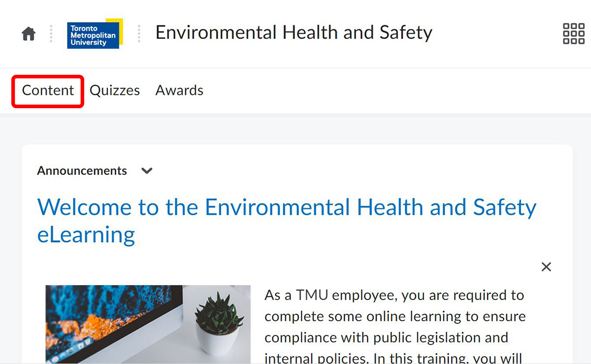
Task: Switch to the Quizzes tab
Action: point(115,91)
